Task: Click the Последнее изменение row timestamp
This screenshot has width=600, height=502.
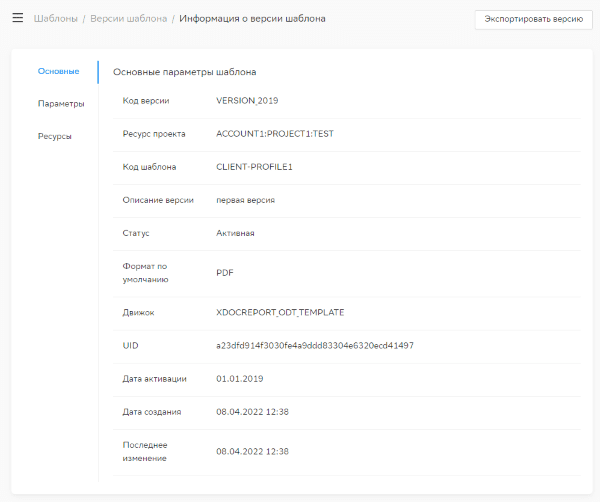Action: (x=252, y=451)
